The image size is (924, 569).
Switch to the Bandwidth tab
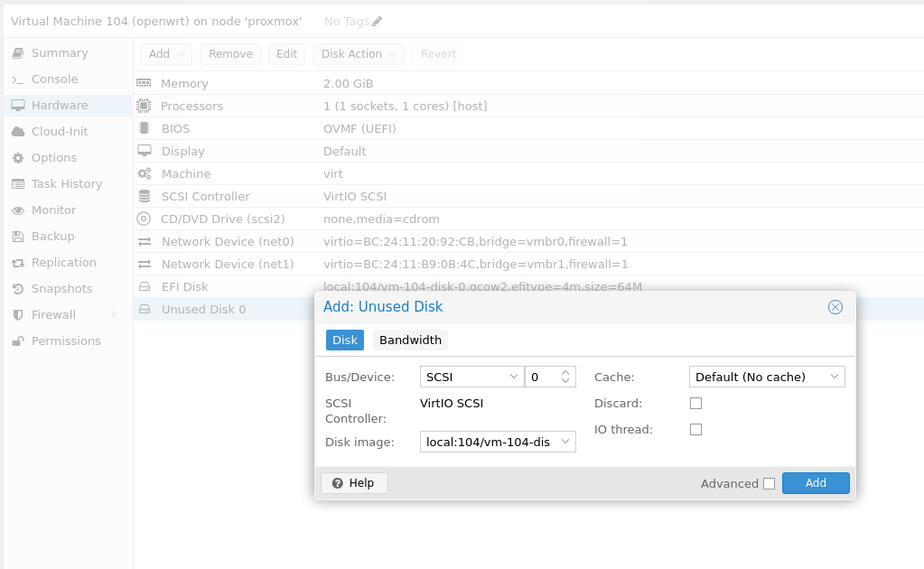coord(410,340)
